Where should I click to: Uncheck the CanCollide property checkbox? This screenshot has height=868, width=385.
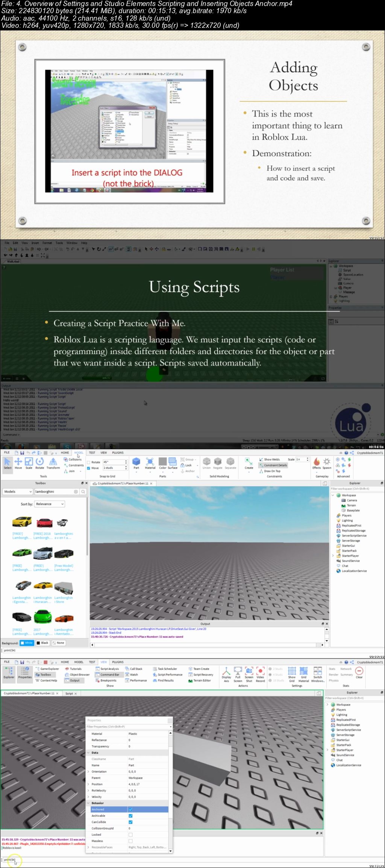point(130,822)
